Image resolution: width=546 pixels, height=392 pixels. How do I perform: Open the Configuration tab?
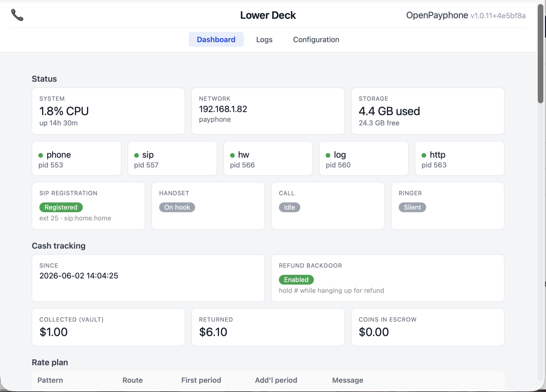click(316, 39)
